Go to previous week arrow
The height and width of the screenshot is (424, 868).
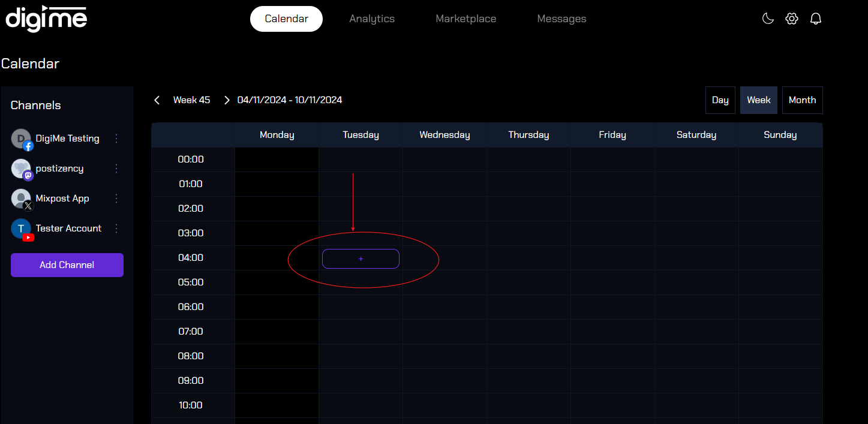pyautogui.click(x=157, y=100)
